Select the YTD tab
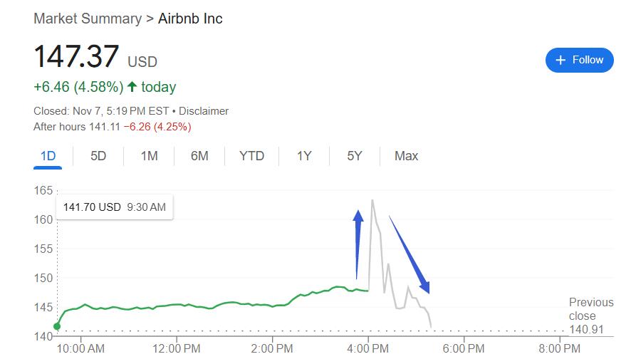Viewport: 636px width, 364px height. [251, 156]
